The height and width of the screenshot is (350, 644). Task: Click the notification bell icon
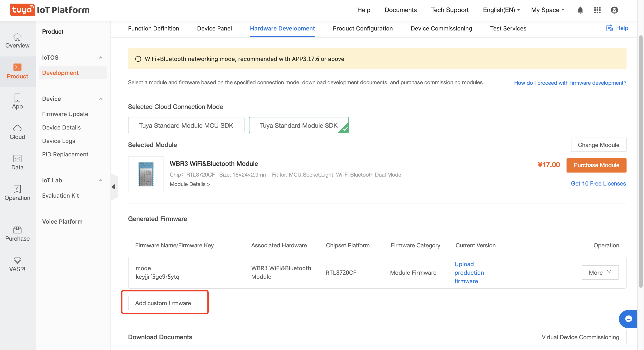[580, 10]
